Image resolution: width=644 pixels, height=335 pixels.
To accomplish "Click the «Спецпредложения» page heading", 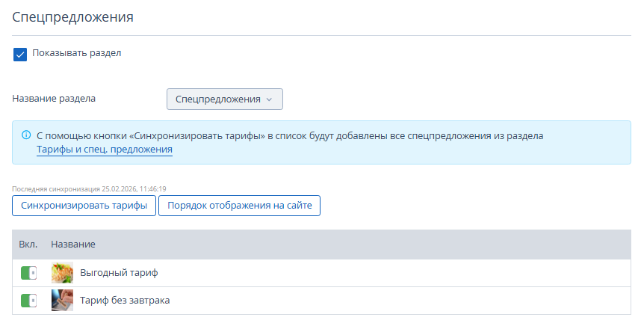I will tap(73, 17).
